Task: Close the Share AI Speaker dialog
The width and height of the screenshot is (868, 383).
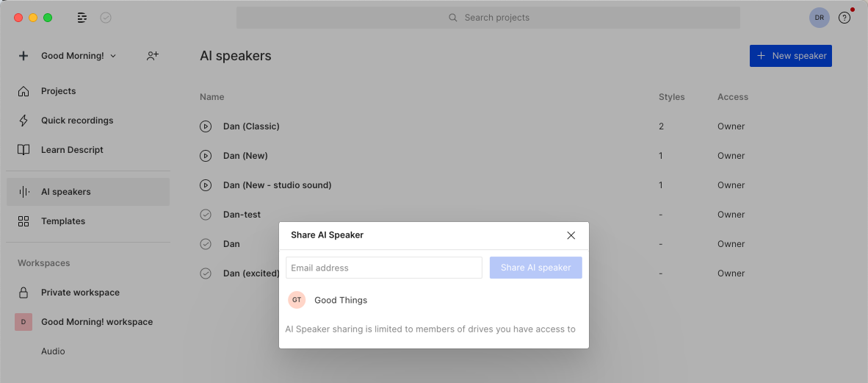Action: [x=571, y=235]
